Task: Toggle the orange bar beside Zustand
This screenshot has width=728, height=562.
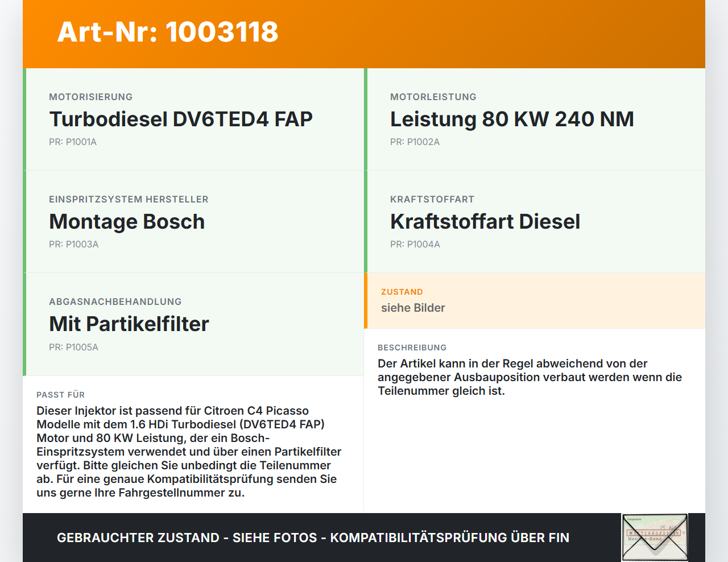Action: pos(366,301)
